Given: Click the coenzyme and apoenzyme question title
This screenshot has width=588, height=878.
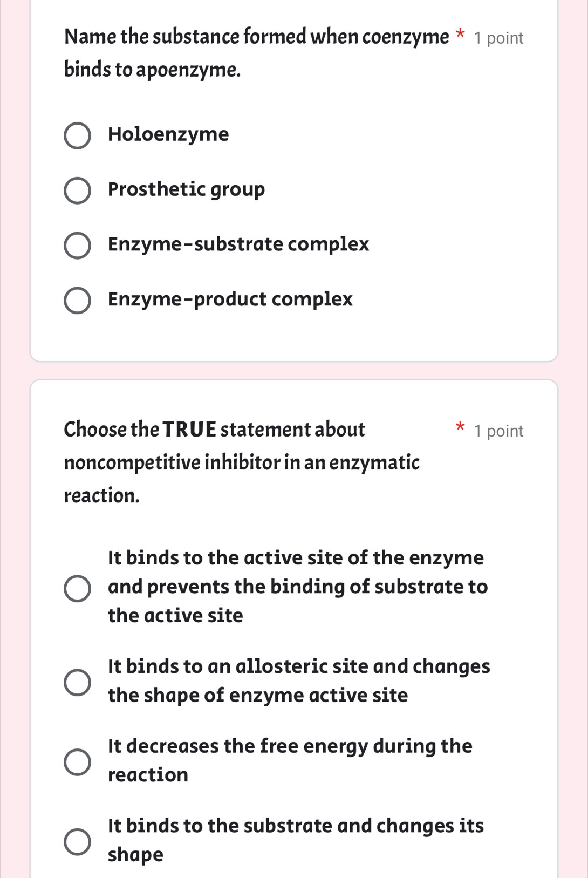Looking at the screenshot, I should 256,53.
